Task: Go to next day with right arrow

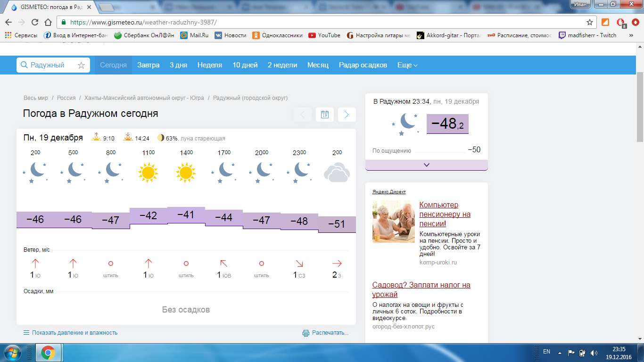Action: point(347,115)
